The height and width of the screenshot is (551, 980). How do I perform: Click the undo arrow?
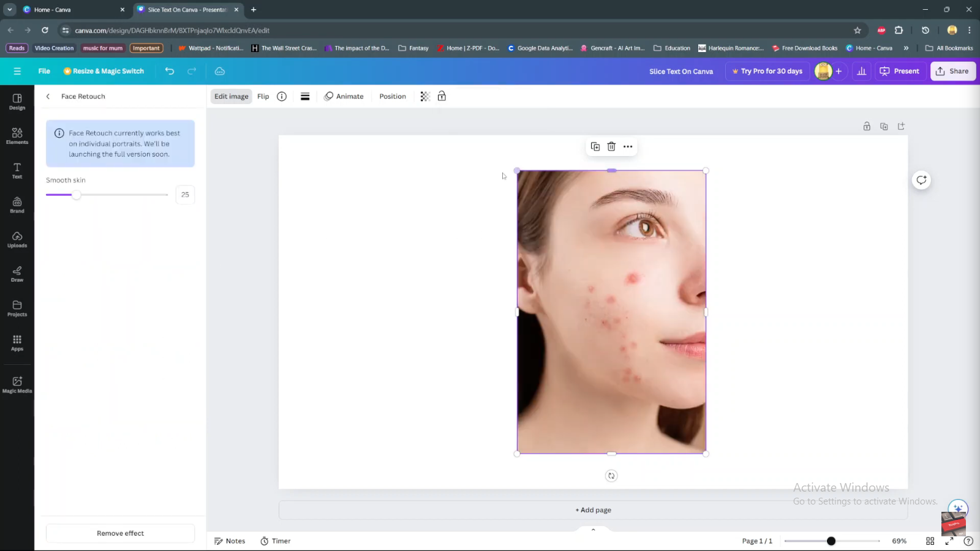pyautogui.click(x=170, y=71)
